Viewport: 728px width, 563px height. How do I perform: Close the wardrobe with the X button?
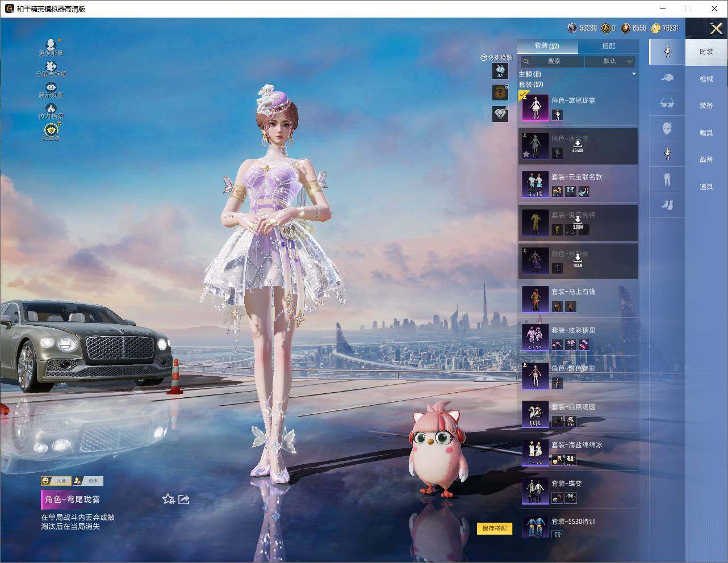716,28
